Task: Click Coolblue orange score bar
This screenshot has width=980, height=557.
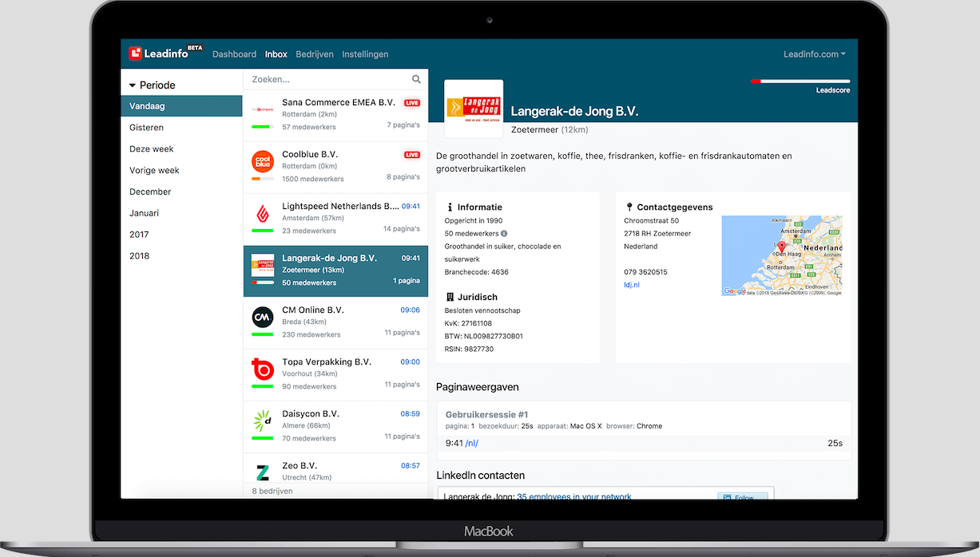Action: (263, 179)
